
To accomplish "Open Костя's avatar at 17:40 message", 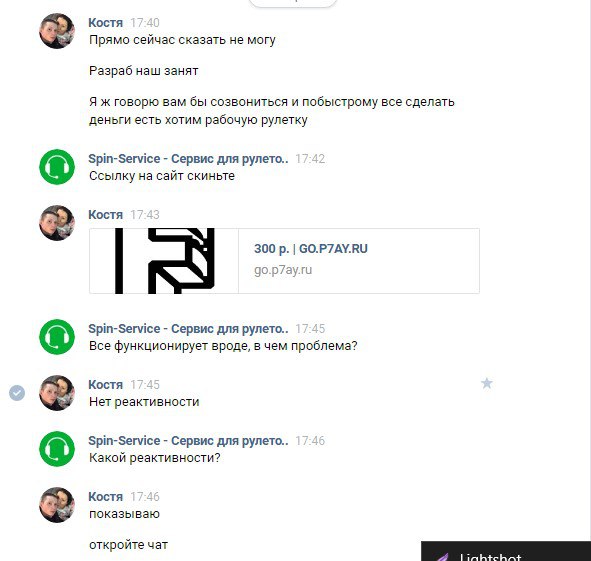I will [x=57, y=31].
